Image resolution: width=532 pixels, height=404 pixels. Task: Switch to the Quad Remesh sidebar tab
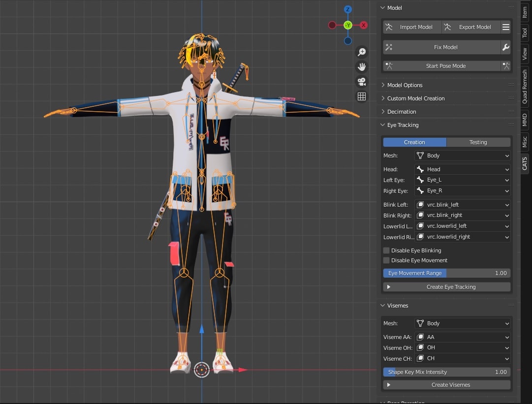coord(525,86)
